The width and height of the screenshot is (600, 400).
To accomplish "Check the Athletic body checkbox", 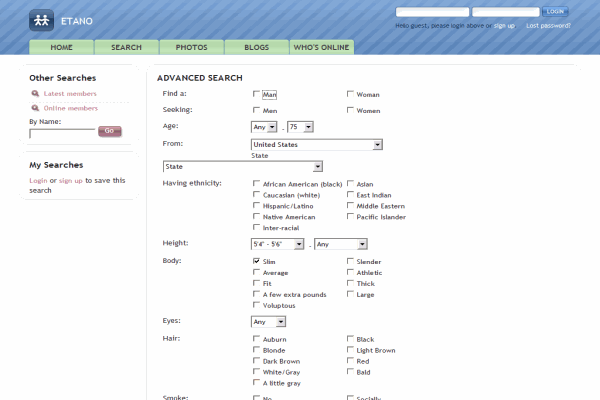I will pos(350,272).
